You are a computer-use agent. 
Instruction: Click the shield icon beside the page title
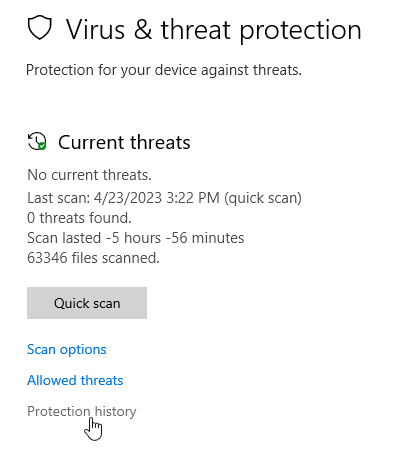click(40, 28)
